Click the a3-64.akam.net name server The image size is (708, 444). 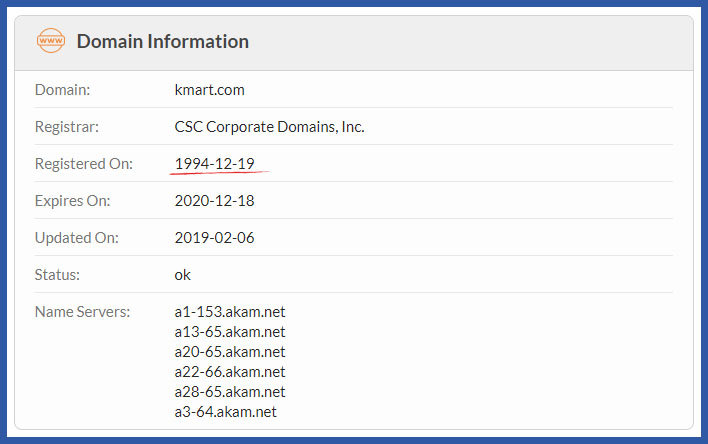(x=225, y=411)
